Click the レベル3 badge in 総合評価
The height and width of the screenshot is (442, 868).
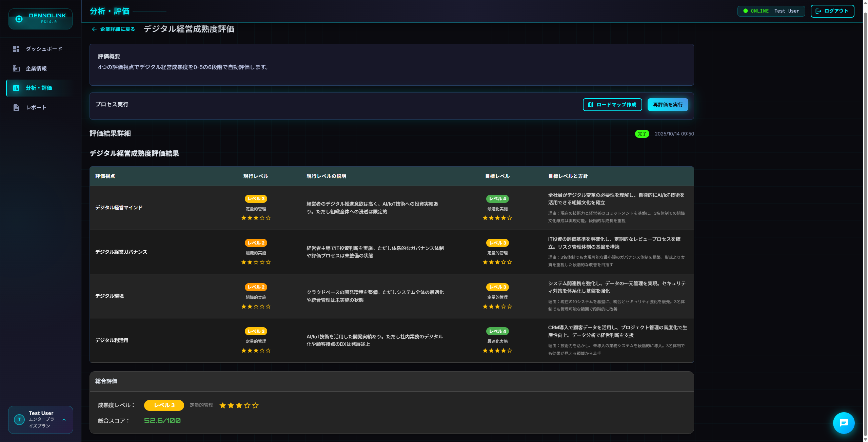164,405
